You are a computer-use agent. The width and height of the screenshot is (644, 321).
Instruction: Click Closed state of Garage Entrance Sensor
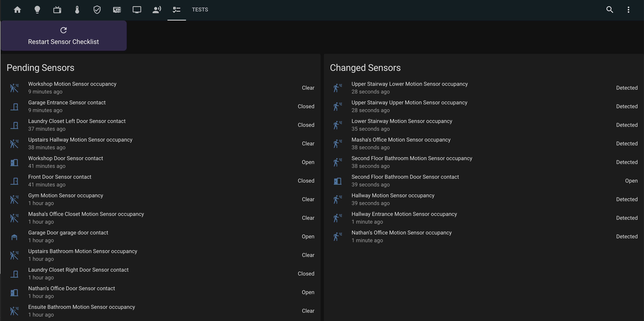point(306,107)
